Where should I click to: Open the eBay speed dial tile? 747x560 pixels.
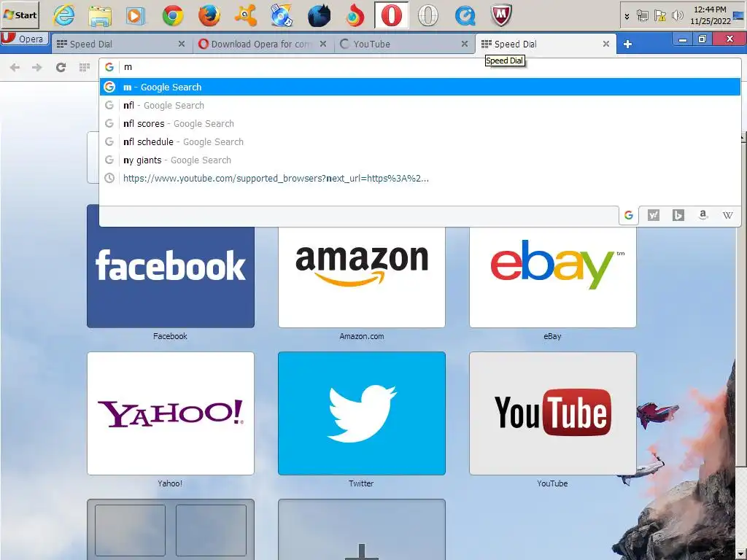[x=553, y=276]
